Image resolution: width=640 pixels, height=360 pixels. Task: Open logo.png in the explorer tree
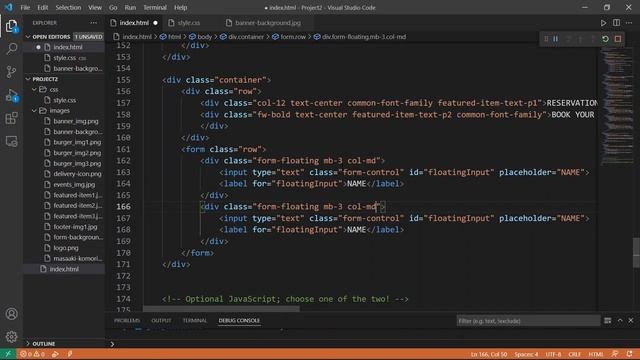(66, 248)
